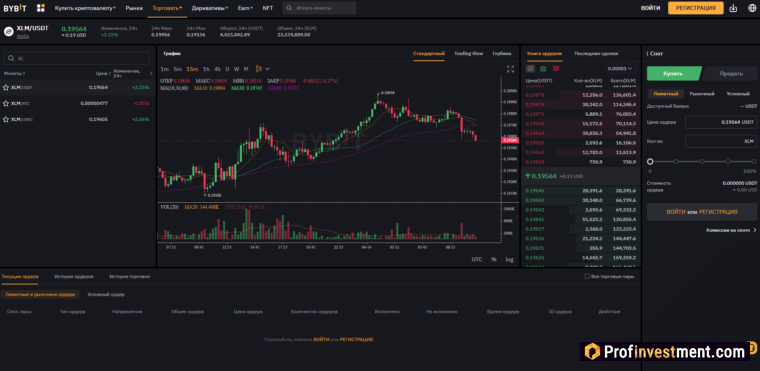Focus the Кол-во XLM quantity input
This screenshot has height=371, width=760.
coord(721,141)
